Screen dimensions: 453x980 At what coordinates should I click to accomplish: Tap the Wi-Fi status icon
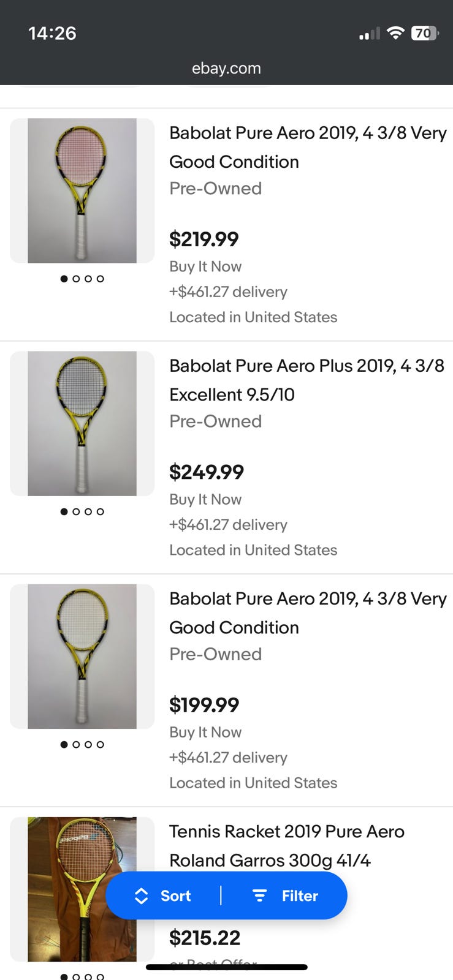[396, 33]
